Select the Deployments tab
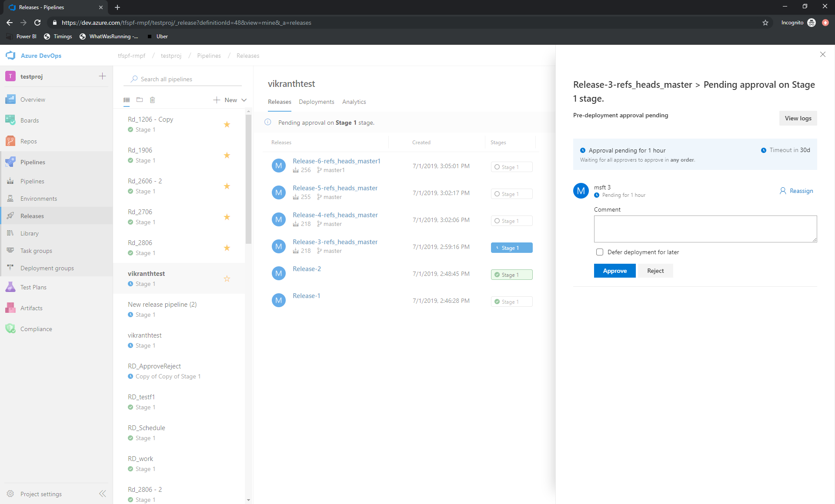 [x=316, y=102]
